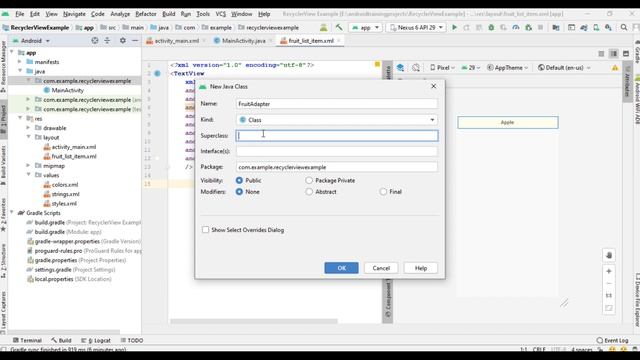640x360 pixels.
Task: Select the Public visibility radio button
Action: point(239,180)
